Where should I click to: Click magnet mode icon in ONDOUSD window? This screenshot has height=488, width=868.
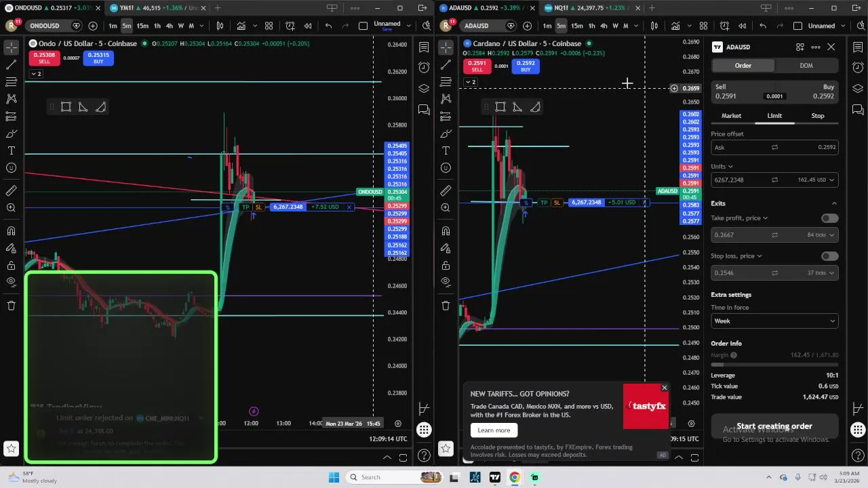(11, 231)
